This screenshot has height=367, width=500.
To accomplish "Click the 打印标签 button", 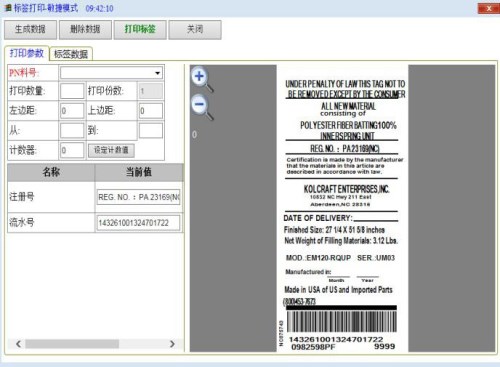I will 140,30.
